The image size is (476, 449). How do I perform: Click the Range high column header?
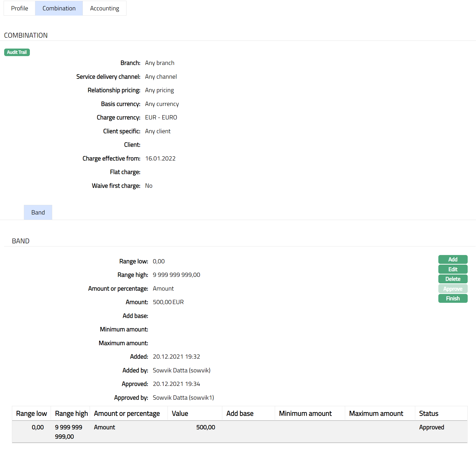[71, 413]
